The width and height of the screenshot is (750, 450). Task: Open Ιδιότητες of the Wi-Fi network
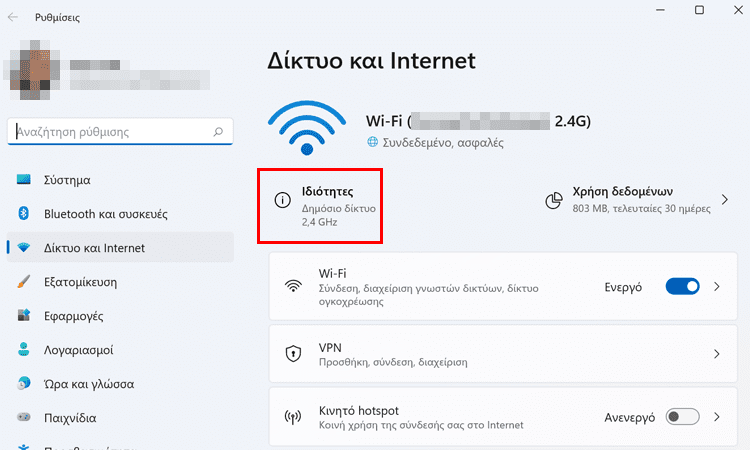pyautogui.click(x=320, y=206)
